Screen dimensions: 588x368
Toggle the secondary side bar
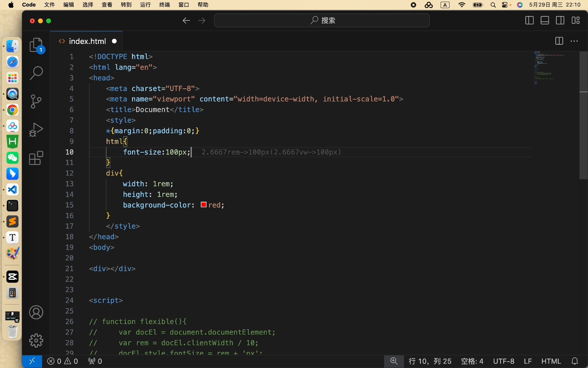click(560, 20)
